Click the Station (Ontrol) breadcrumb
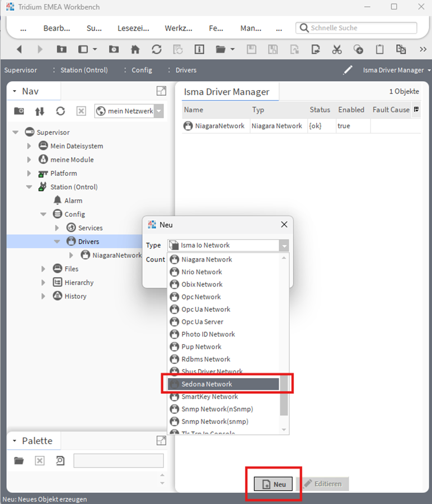The width and height of the screenshot is (432, 504). (84, 70)
